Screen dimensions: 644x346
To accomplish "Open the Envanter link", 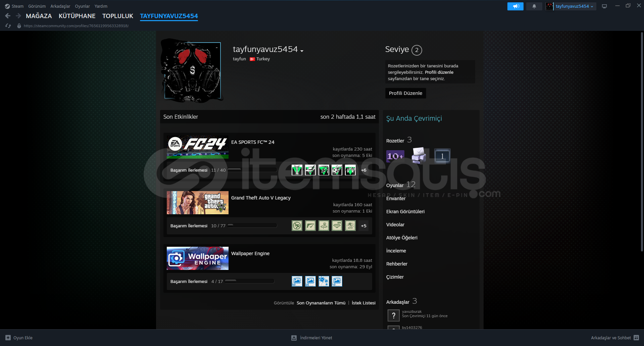I will pyautogui.click(x=396, y=198).
